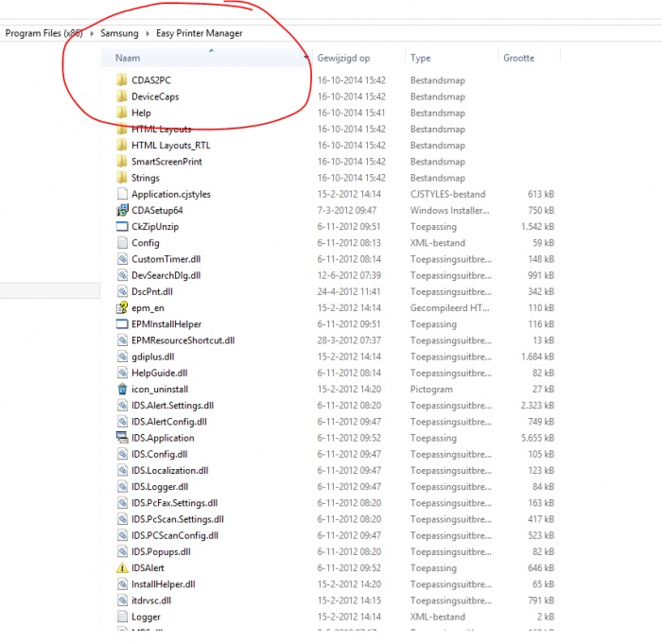Click the Application.cjstyles file icon
Screen dimensions: 662x644
pos(122,194)
